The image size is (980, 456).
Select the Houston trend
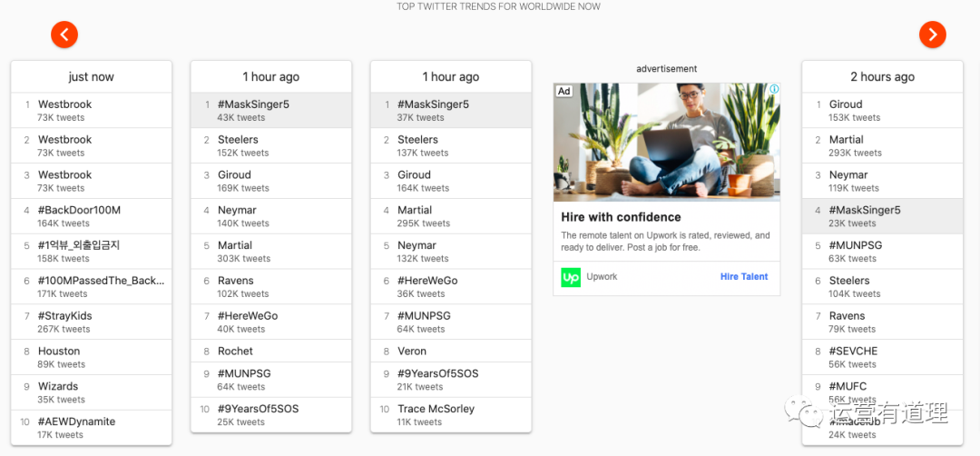pyautogui.click(x=59, y=352)
